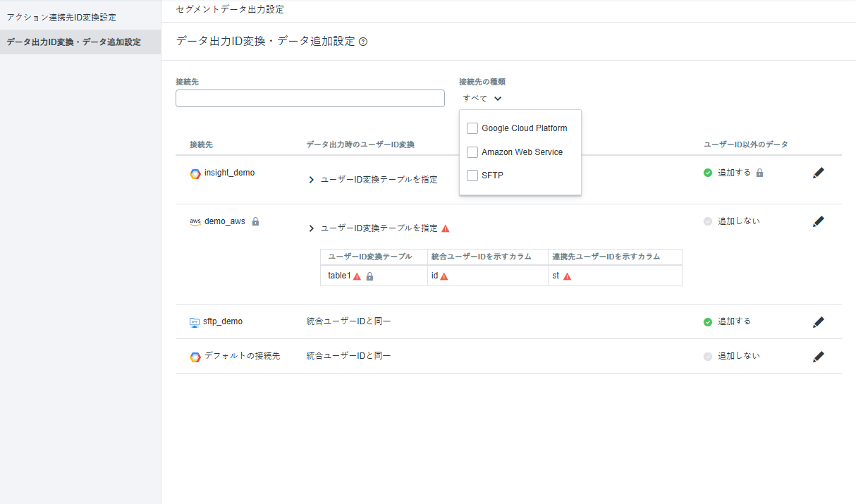Click green check icon in insight_demo row
This screenshot has width=856, height=504.
pos(708,173)
